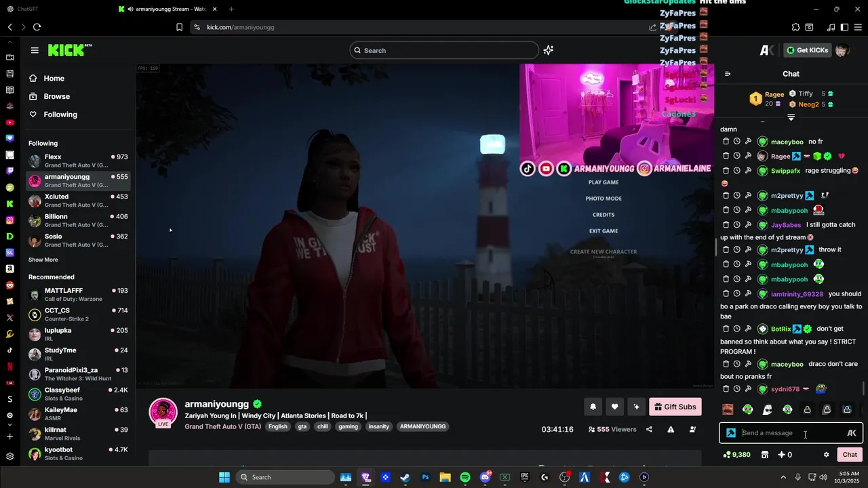Report the stream using the warning triangle
Image resolution: width=868 pixels, height=488 pixels.
tap(671, 429)
